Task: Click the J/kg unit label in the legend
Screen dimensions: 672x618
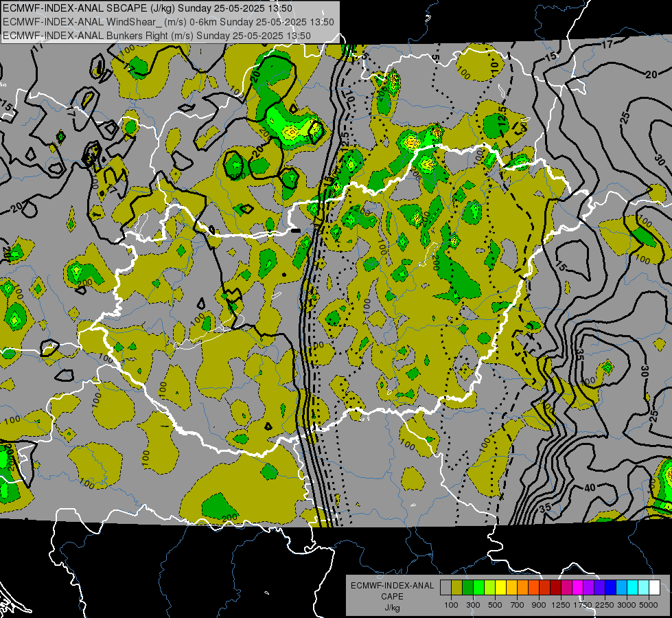Action: pos(392,608)
